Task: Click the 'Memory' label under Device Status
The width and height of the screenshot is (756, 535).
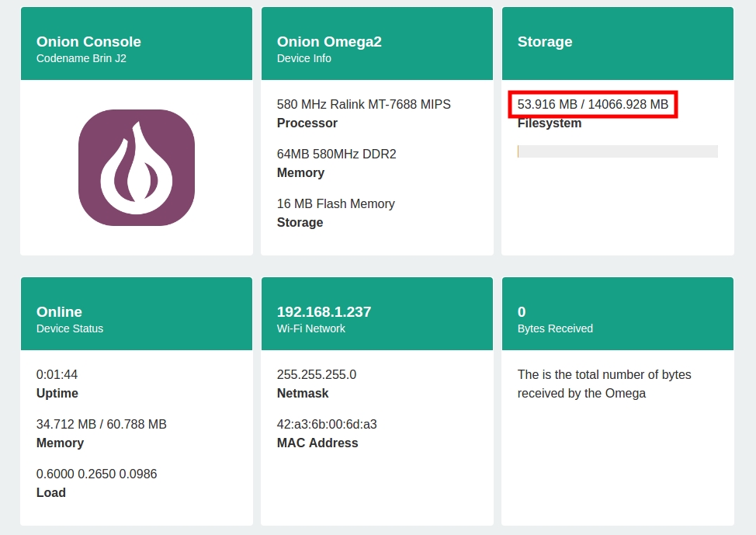Action: click(61, 443)
